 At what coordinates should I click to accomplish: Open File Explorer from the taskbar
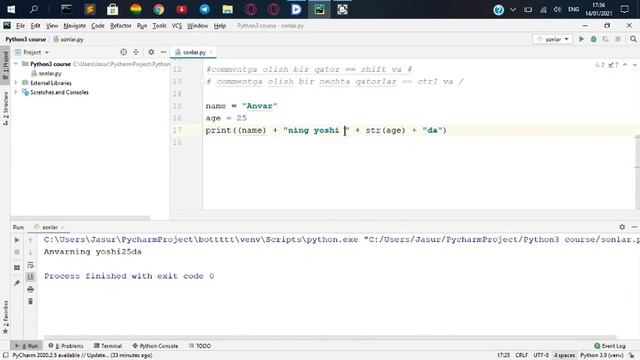[227, 9]
